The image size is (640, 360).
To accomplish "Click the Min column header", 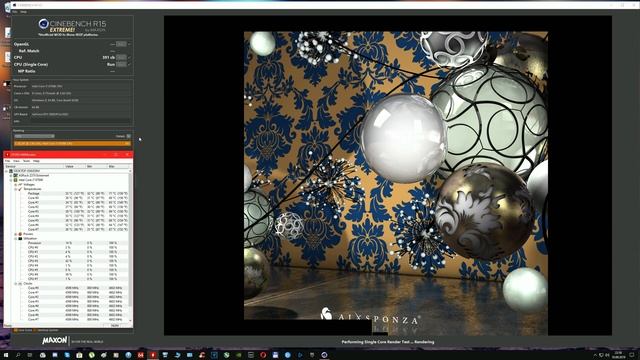I will (96, 167).
